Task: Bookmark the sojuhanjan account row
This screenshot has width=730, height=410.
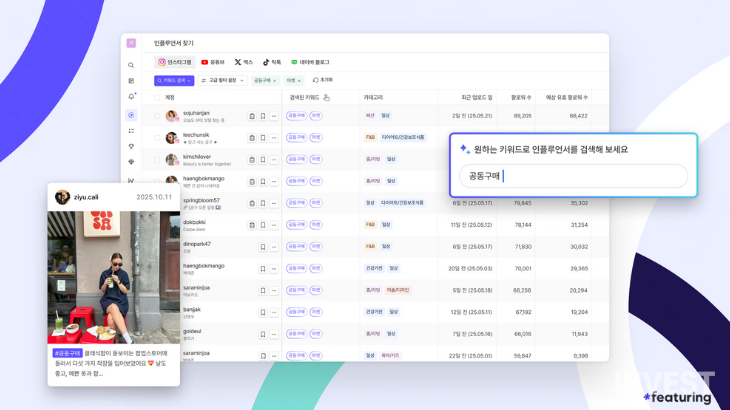Action: (263, 116)
